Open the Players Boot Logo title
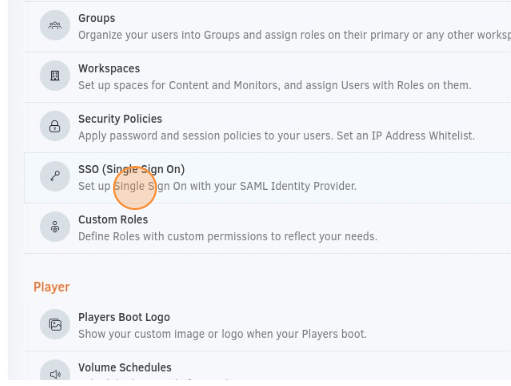This screenshot has width=511, height=386. [124, 317]
